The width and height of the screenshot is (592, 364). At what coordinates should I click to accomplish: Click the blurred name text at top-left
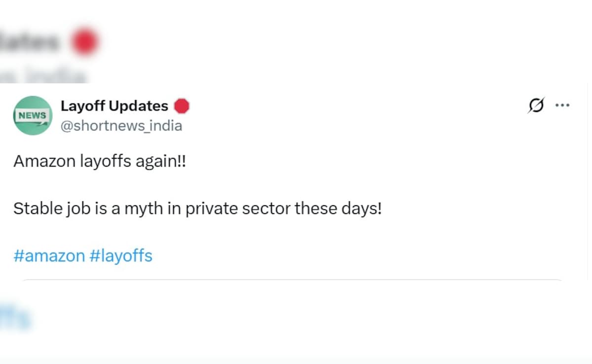[x=30, y=42]
